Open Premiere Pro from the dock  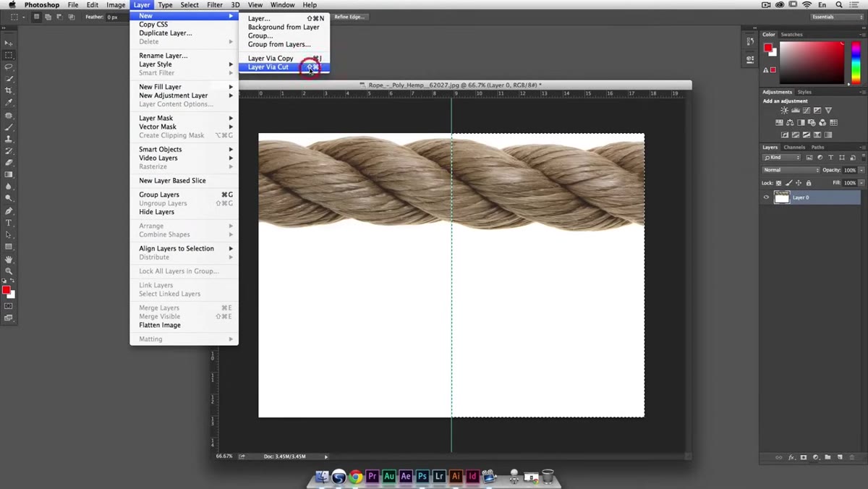tap(373, 476)
